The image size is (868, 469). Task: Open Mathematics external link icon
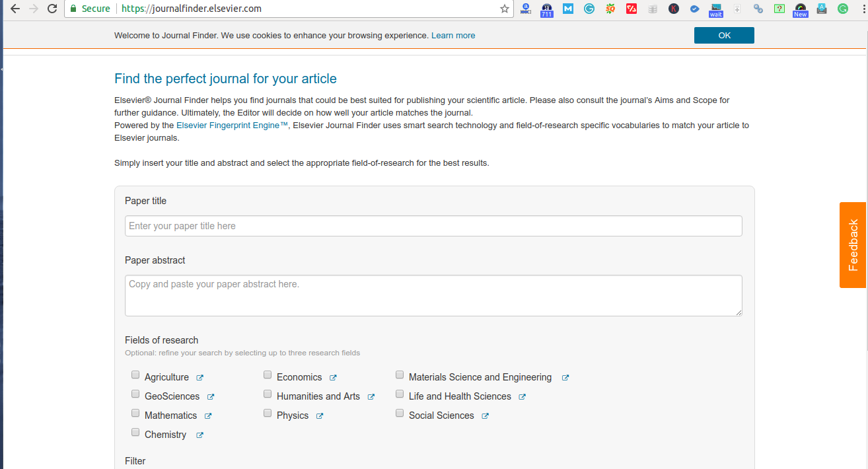click(208, 416)
